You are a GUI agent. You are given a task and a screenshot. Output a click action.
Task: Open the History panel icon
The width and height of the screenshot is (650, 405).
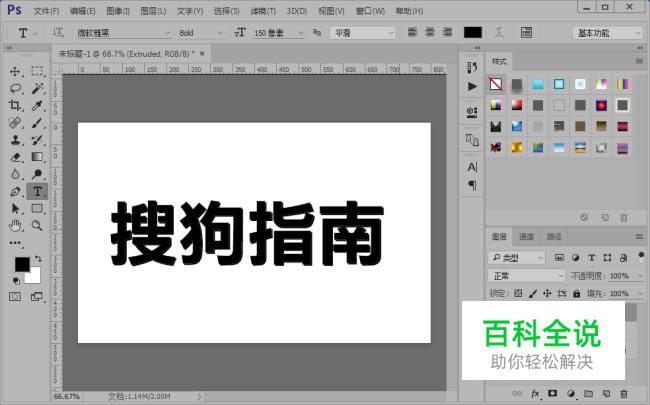(472, 67)
